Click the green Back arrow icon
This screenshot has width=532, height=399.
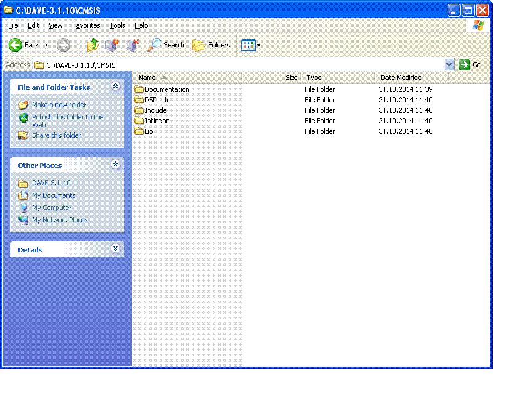point(15,45)
